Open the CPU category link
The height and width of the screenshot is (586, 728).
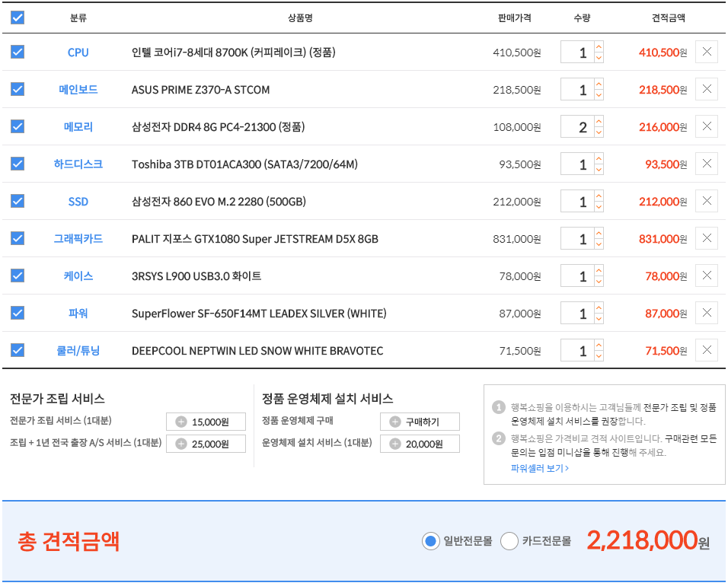78,53
